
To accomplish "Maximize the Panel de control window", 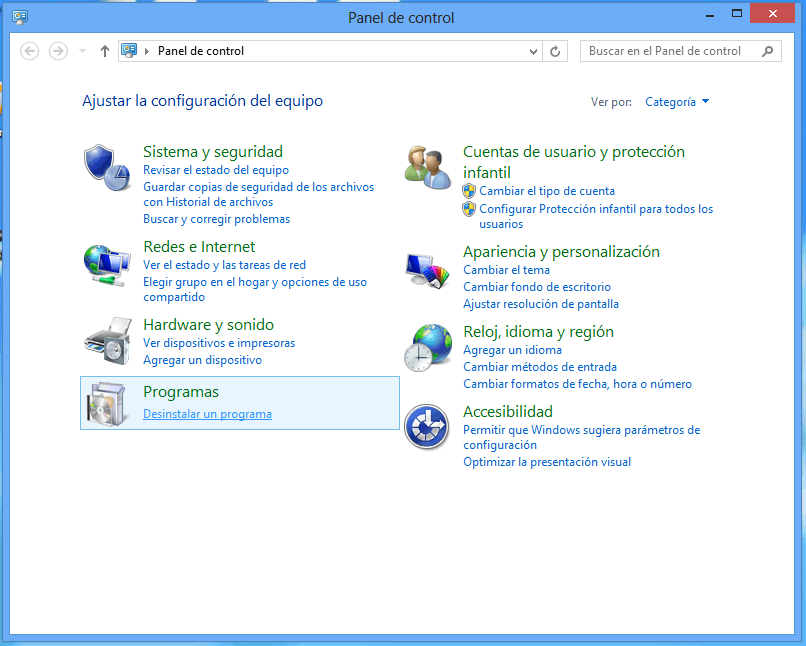I will pyautogui.click(x=737, y=14).
